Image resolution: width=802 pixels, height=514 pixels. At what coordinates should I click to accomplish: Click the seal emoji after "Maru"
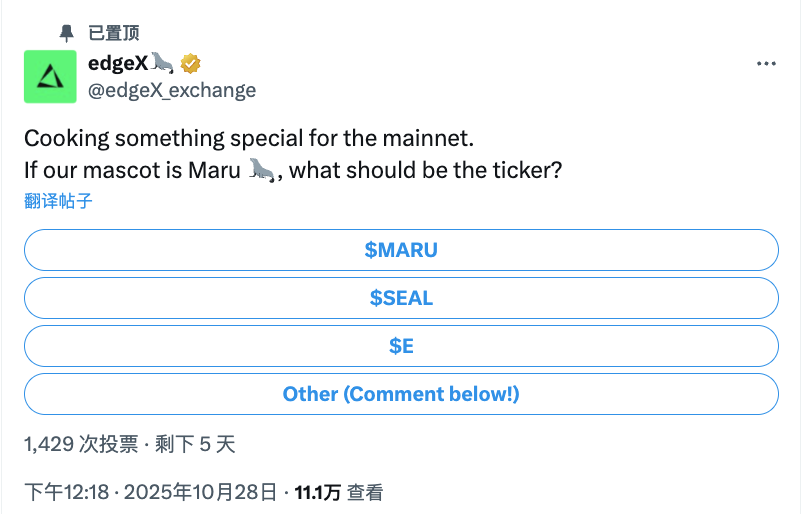click(263, 170)
